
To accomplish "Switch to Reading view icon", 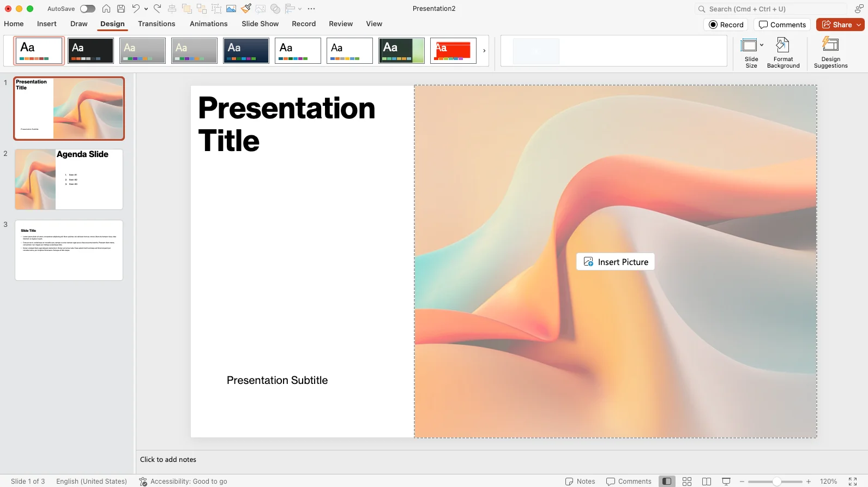I will coord(707,481).
